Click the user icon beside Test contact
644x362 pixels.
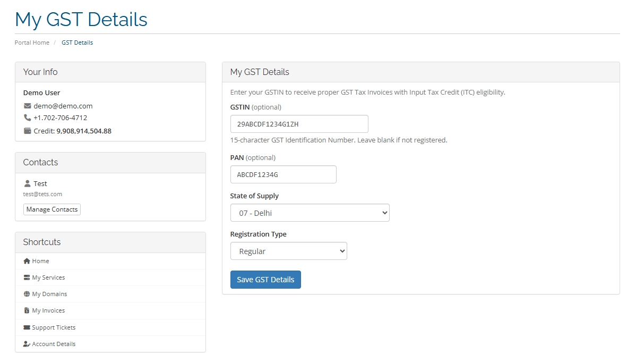point(28,183)
